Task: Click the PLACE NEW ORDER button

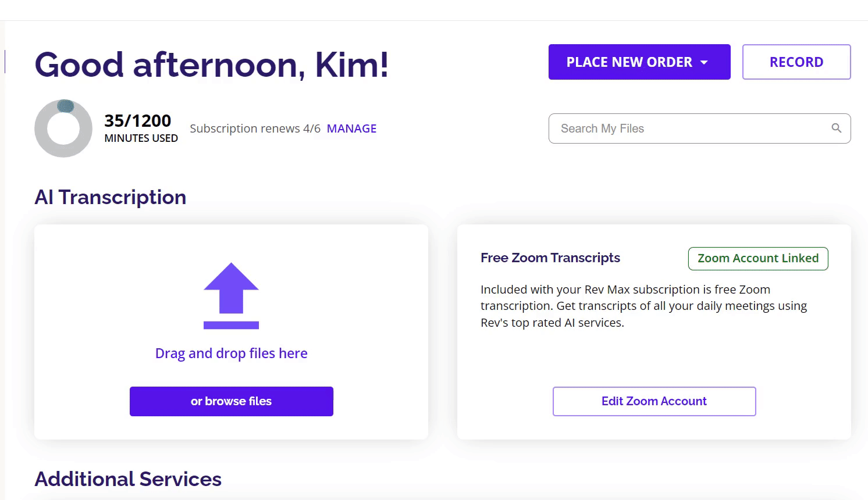Action: pos(639,62)
